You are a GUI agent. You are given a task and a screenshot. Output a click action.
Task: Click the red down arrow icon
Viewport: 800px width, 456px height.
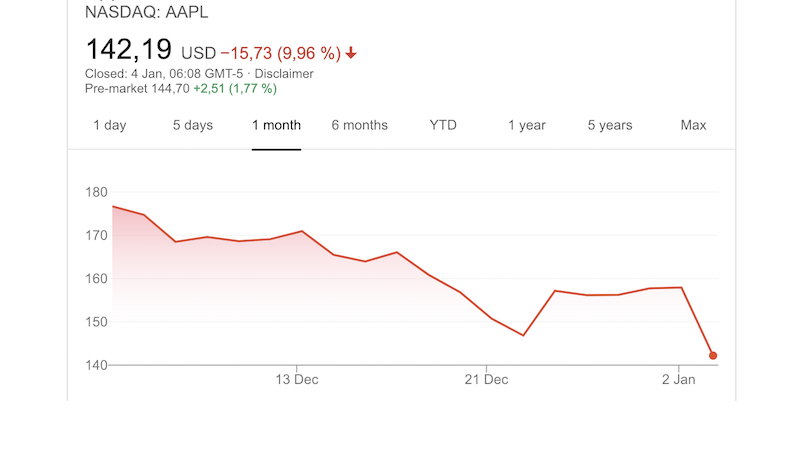tap(352, 53)
